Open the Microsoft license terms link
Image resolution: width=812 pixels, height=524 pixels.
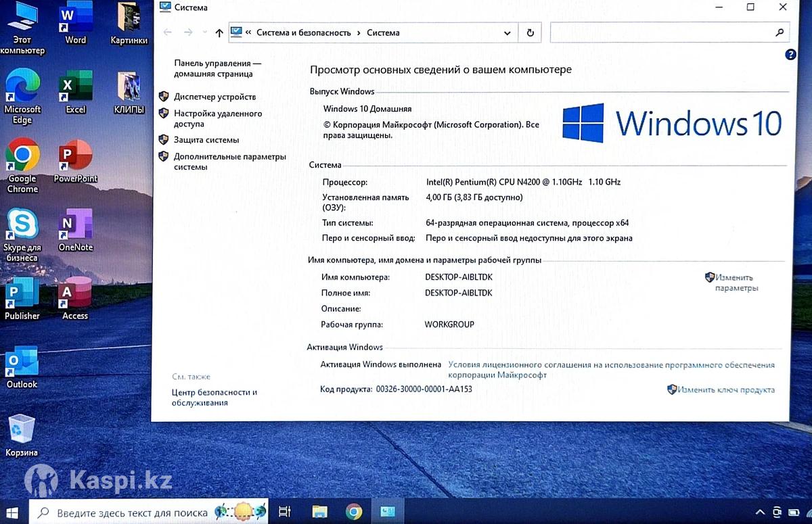pos(611,370)
